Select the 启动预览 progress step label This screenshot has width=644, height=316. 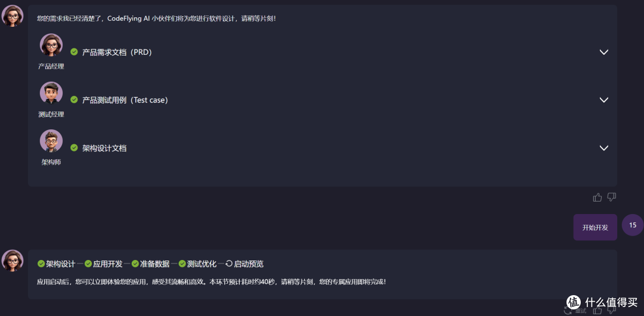[x=249, y=264]
